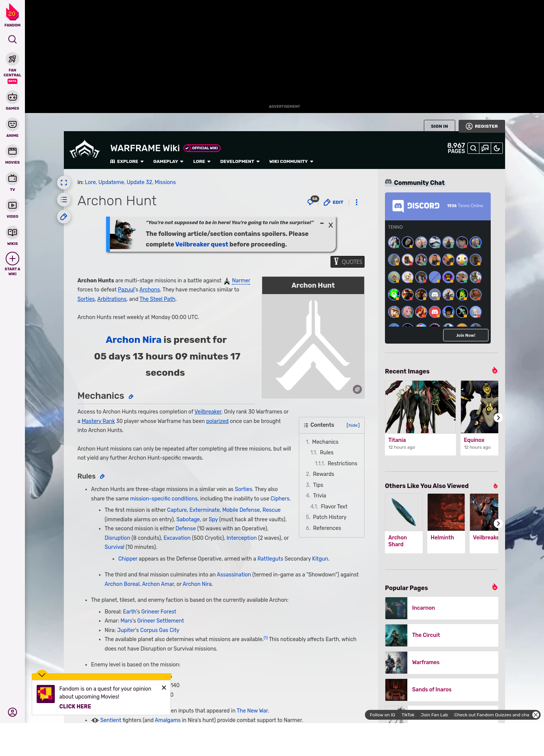The image size is (544, 756).
Task: Click the Warframe lotus wiki logo
Action: point(85,150)
